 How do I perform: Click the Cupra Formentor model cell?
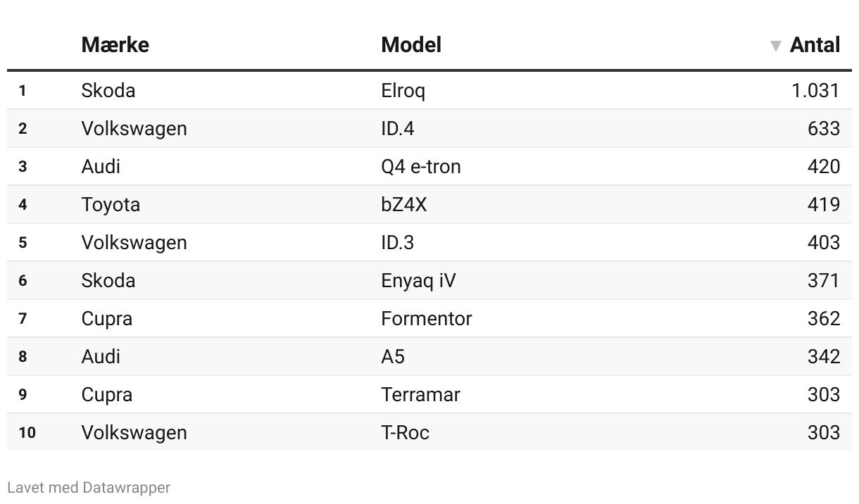tap(427, 318)
